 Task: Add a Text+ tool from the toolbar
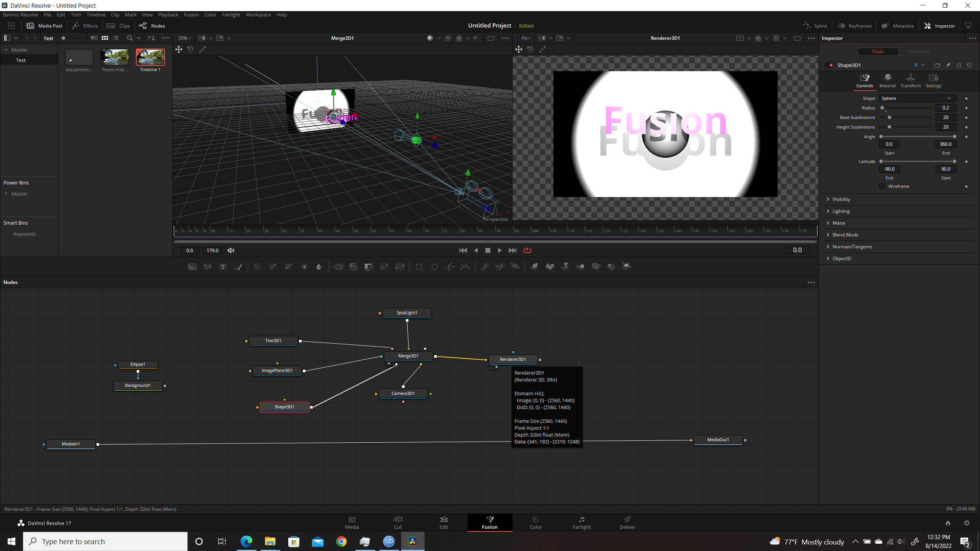click(x=223, y=267)
